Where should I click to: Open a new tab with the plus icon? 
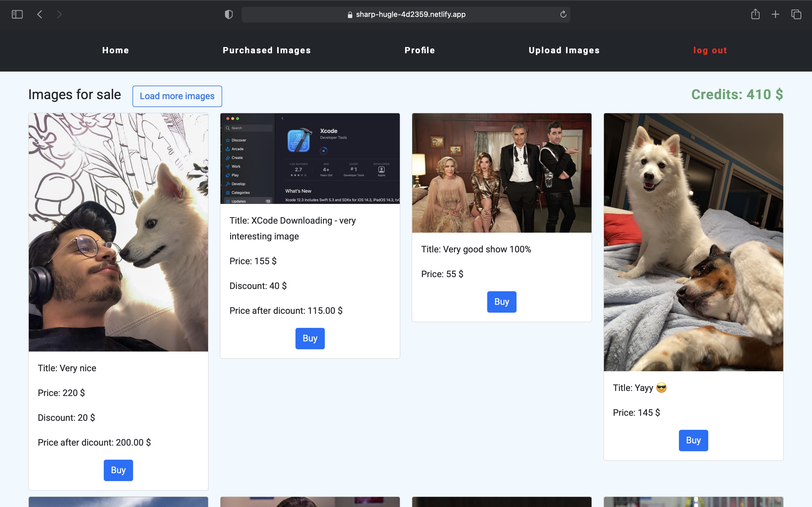[x=775, y=14]
